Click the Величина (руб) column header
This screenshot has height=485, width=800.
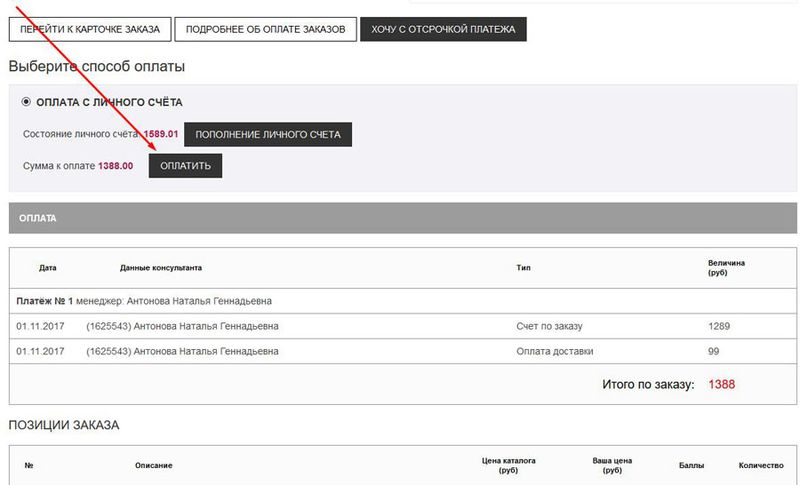tap(726, 268)
